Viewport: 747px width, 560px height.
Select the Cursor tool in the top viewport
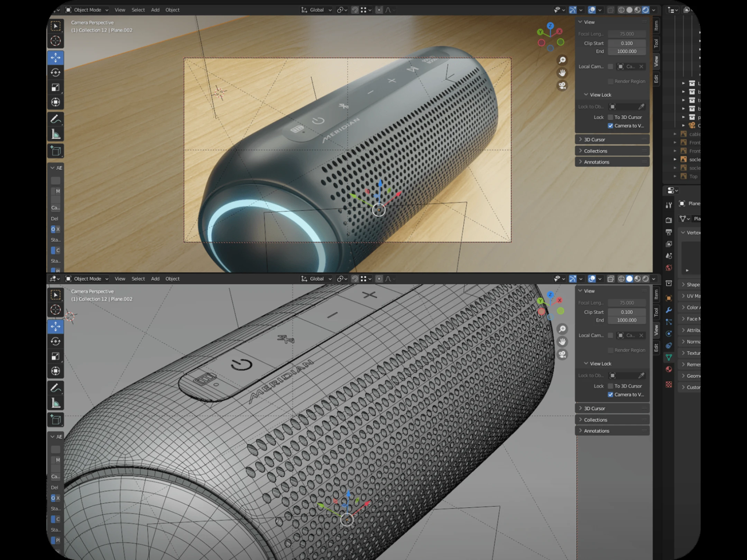click(x=55, y=41)
